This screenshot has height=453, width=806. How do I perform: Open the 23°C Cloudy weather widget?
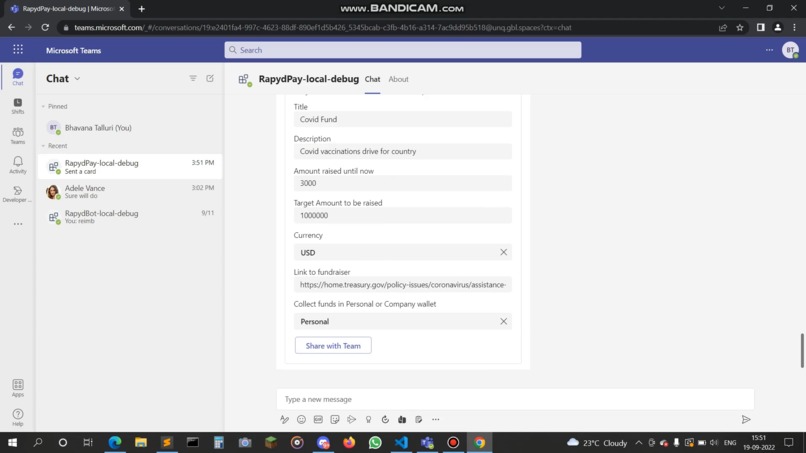coord(597,442)
